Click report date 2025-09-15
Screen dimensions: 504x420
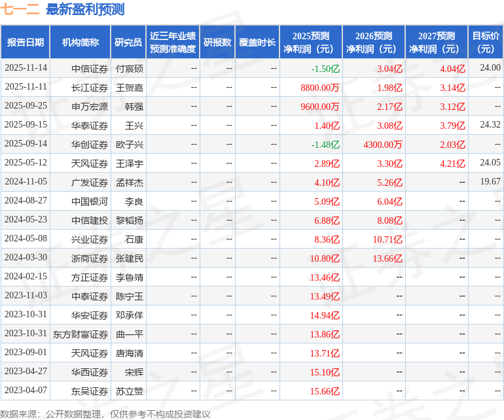coord(26,125)
